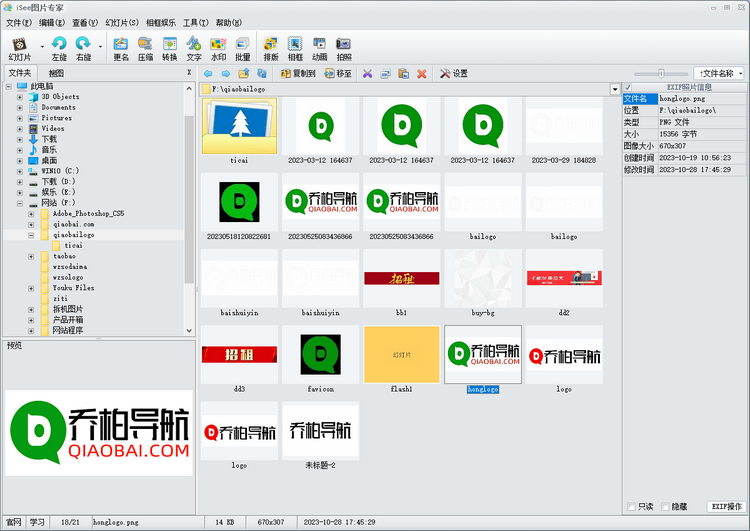Collapse the 网站 (F:) drive node
Viewport: 750px width, 531px height.
click(20, 203)
